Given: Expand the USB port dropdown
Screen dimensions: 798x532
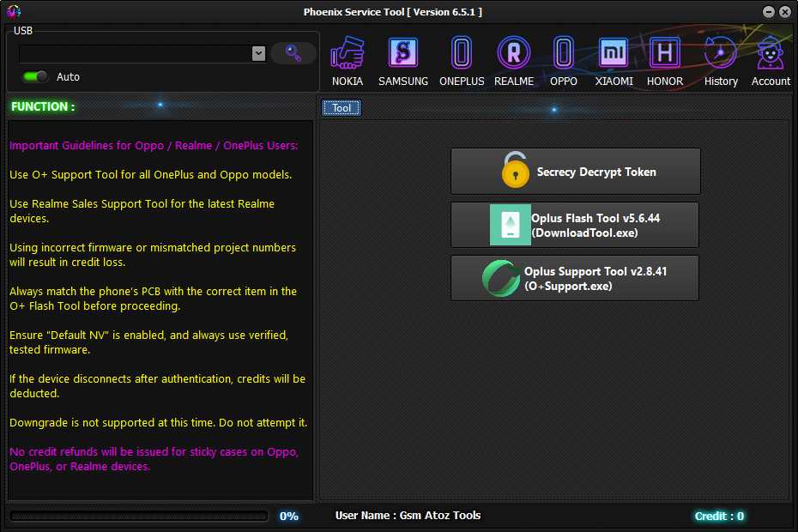Looking at the screenshot, I should click(258, 52).
